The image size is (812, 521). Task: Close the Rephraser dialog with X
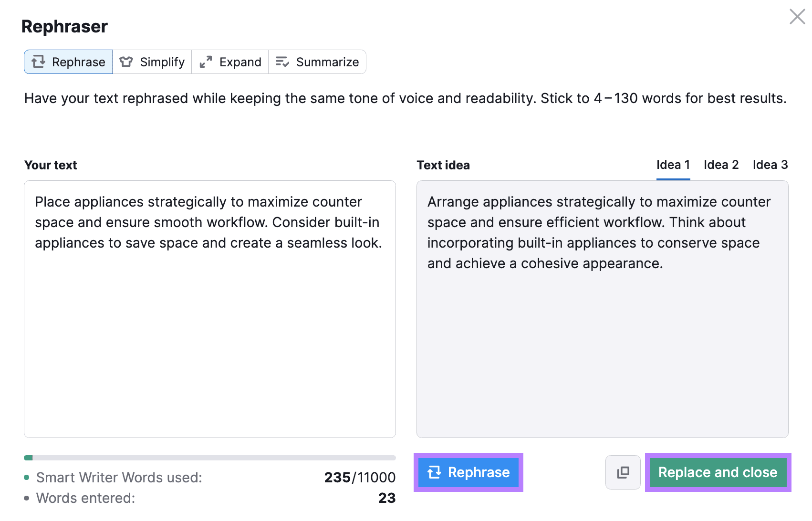797,17
